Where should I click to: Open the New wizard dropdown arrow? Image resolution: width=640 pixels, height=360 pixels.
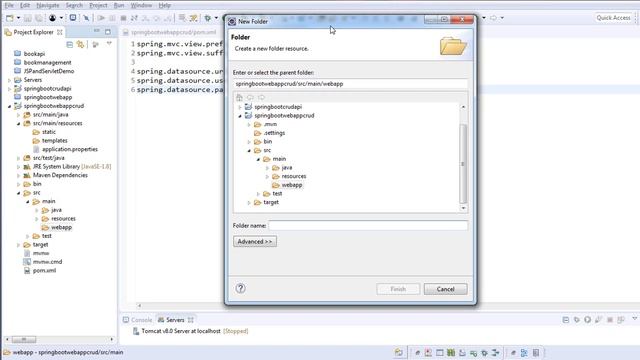(x=18, y=18)
